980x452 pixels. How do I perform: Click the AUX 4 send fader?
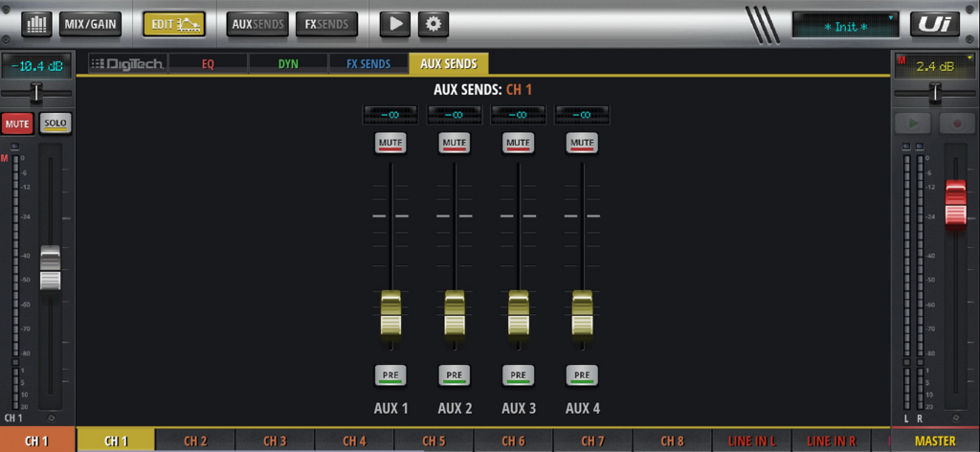(x=582, y=314)
